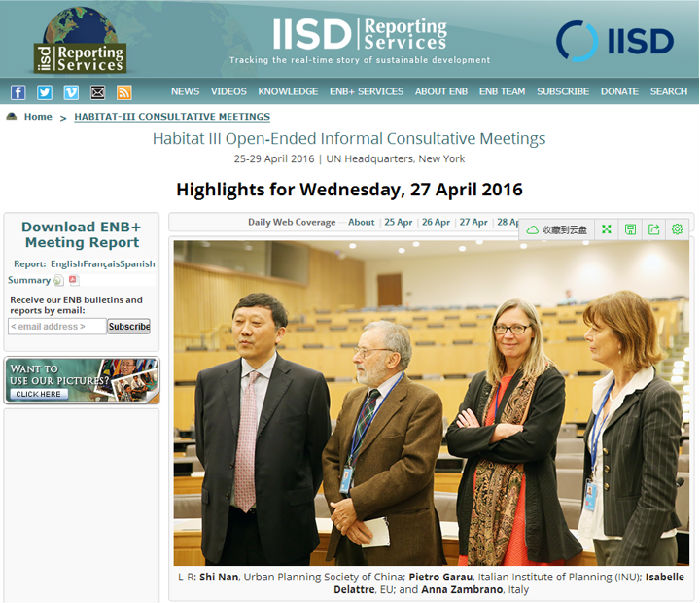
Task: Open the Summary HTML document icon
Action: 58,280
